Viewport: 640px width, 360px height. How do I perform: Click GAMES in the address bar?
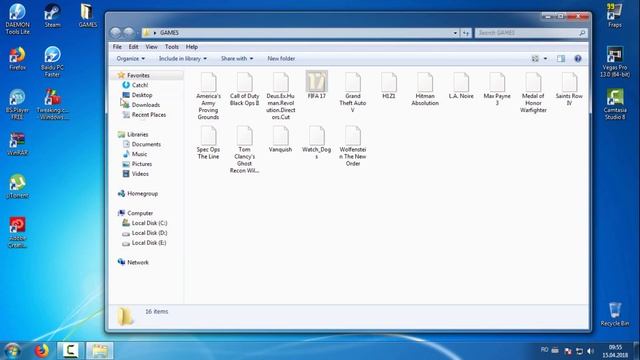(169, 33)
